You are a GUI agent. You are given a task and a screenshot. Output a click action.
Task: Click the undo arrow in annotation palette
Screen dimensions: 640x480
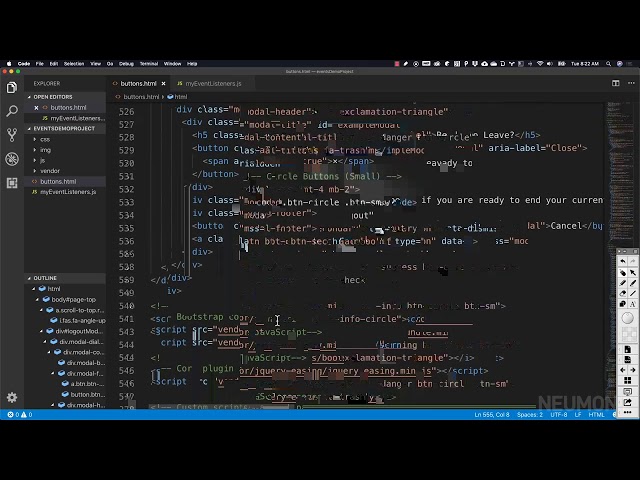tap(623, 261)
